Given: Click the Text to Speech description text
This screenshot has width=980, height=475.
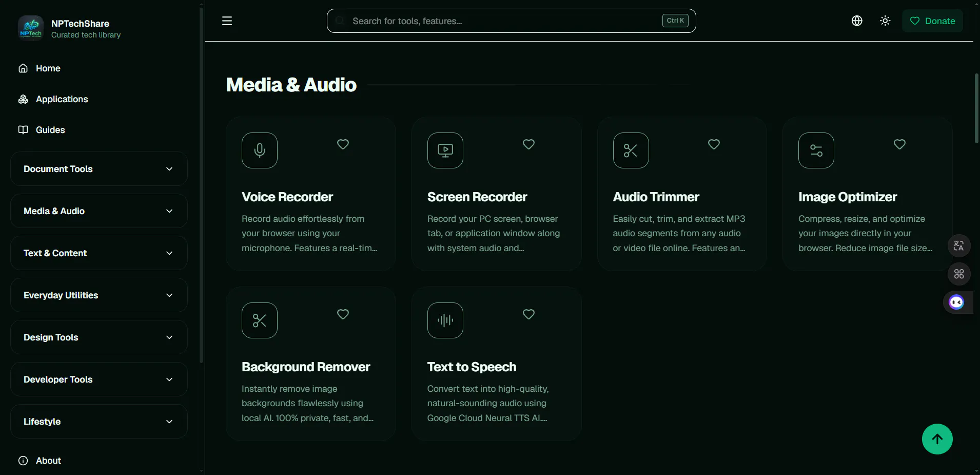Looking at the screenshot, I should (x=488, y=404).
